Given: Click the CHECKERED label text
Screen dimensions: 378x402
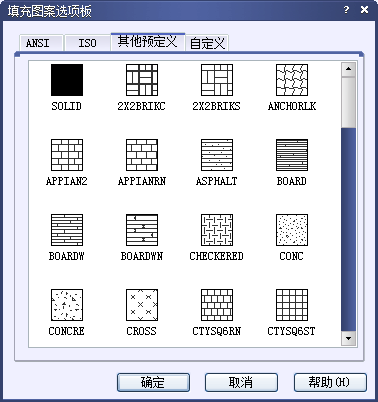Looking at the screenshot, I should coord(217,256).
